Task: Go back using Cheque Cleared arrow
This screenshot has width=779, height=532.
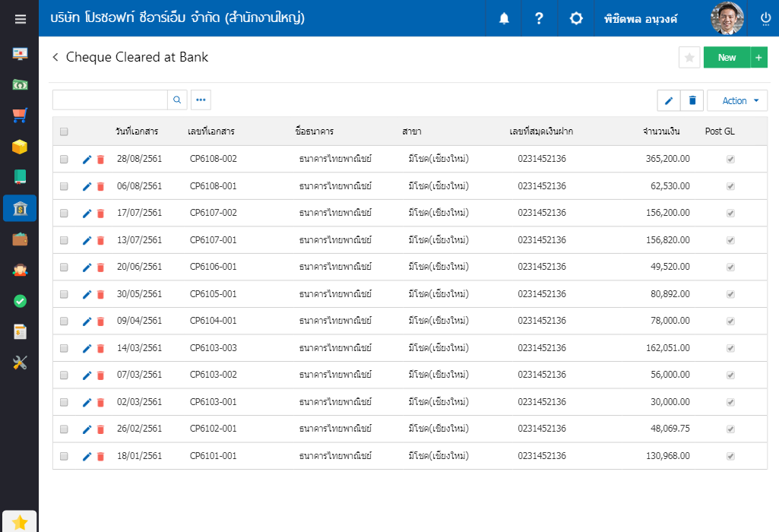Action: click(x=55, y=57)
